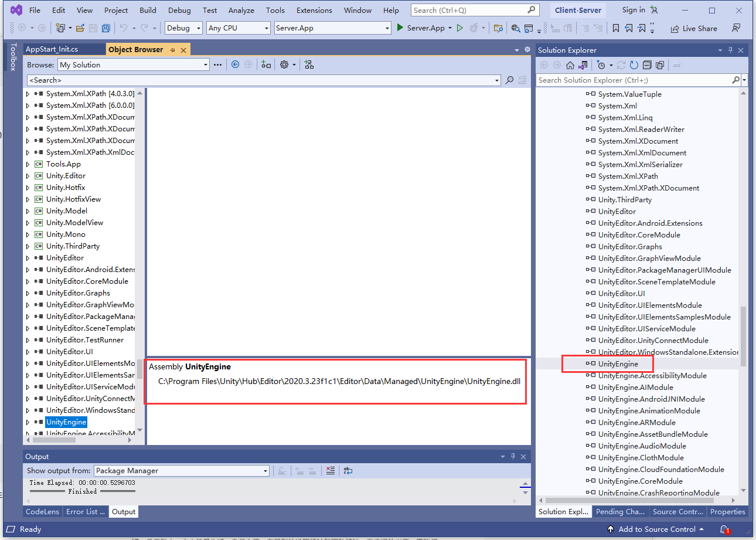Click the Save All toolbar icon

point(105,28)
